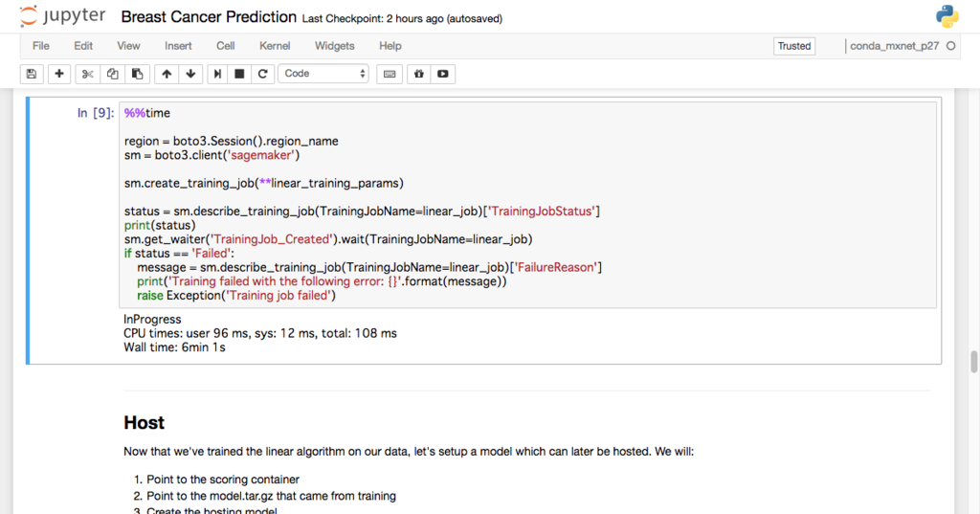980x514 pixels.
Task: Interrupt the kernel with stop icon
Action: point(239,74)
